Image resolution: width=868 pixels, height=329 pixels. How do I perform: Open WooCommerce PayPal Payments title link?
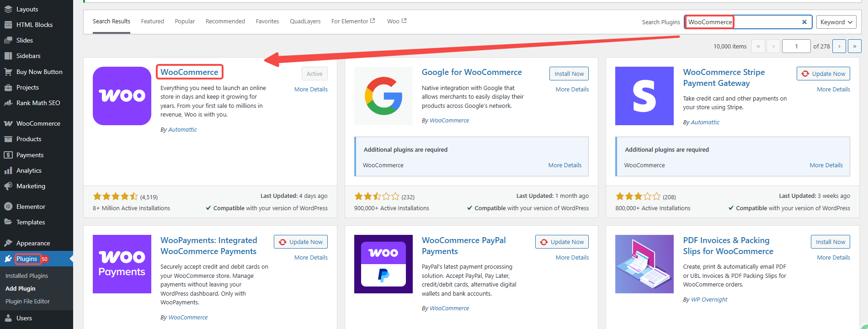(x=464, y=246)
